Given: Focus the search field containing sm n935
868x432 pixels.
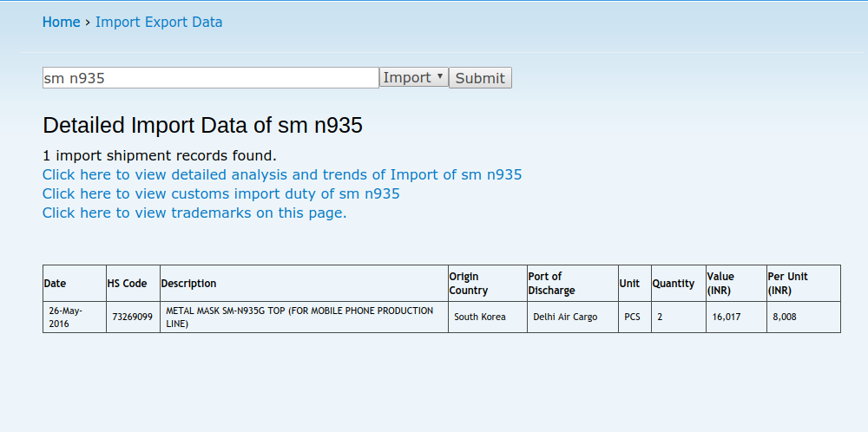Looking at the screenshot, I should [x=210, y=78].
